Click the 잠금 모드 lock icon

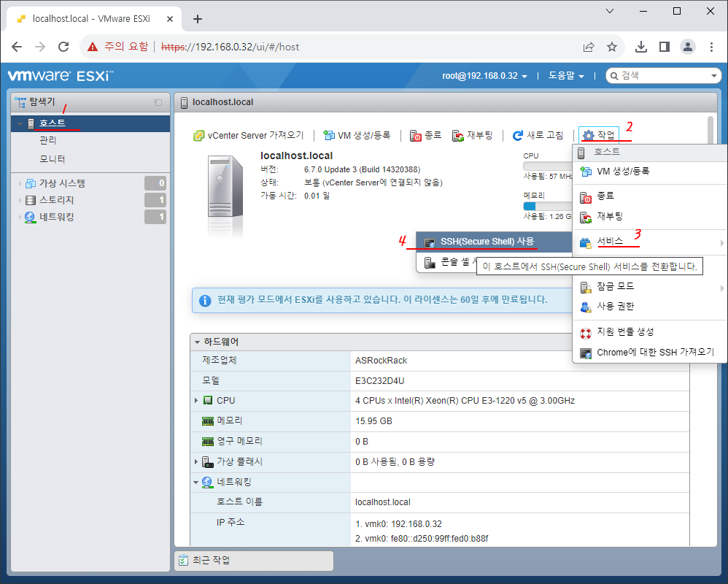pyautogui.click(x=586, y=287)
